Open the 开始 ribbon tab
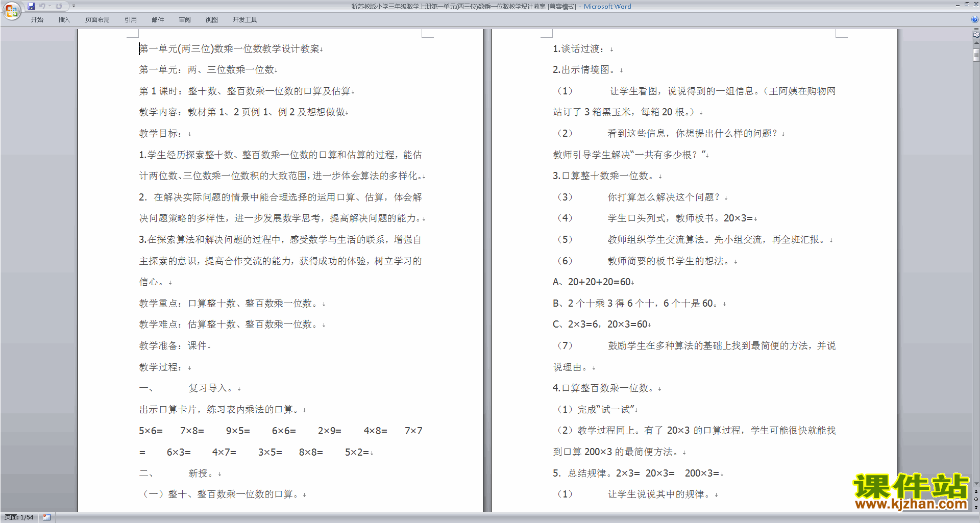Screen dimensions: 980x523 pos(37,19)
